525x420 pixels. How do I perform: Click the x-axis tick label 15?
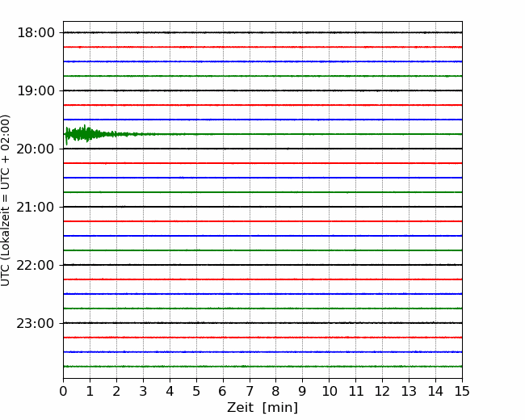462,391
